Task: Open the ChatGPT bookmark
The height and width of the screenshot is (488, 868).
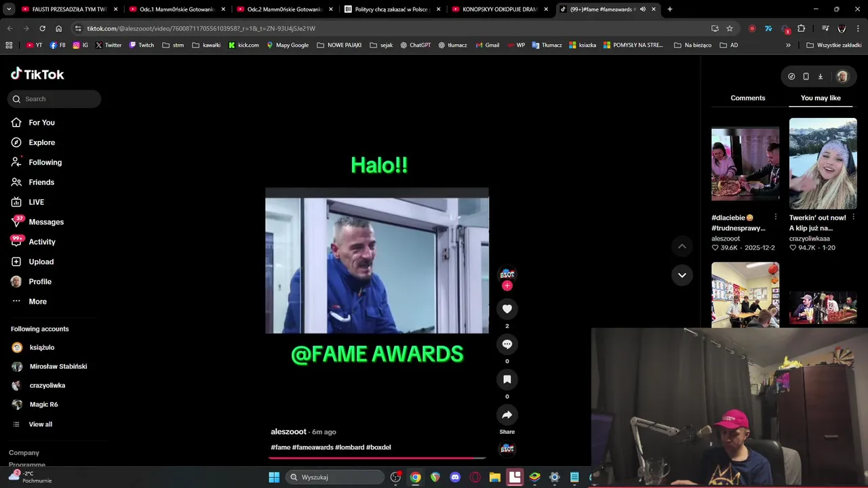Action: click(415, 45)
